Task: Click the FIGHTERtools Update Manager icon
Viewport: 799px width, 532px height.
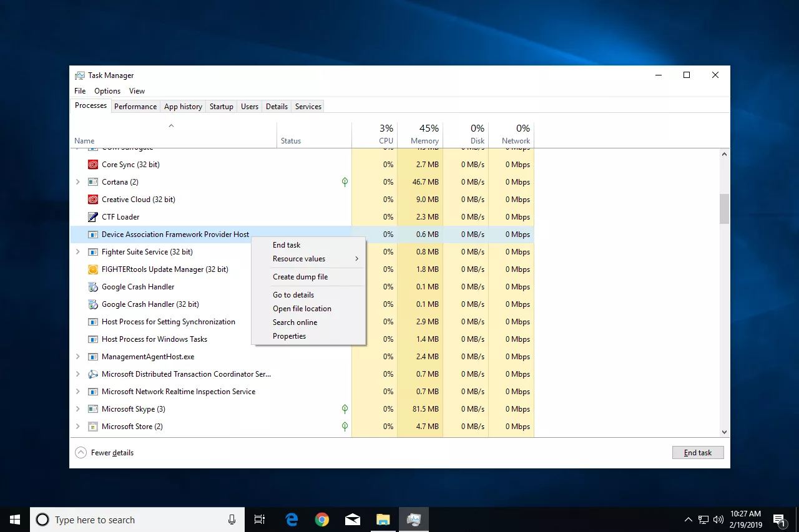Action: tap(92, 269)
